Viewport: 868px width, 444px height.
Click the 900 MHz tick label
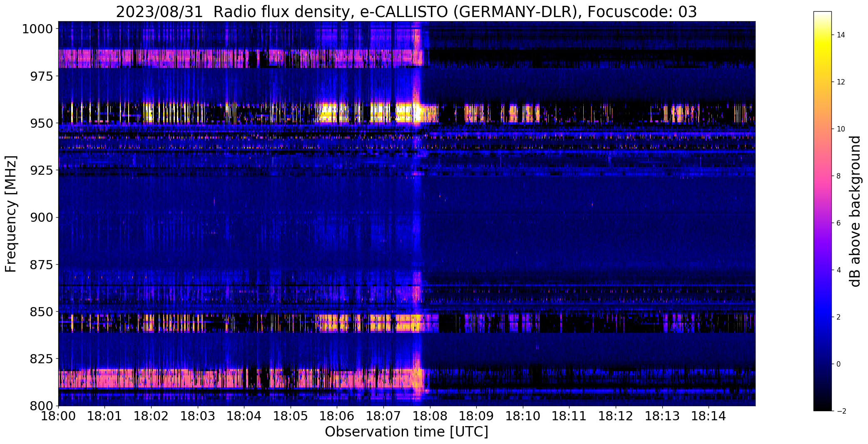click(41, 217)
